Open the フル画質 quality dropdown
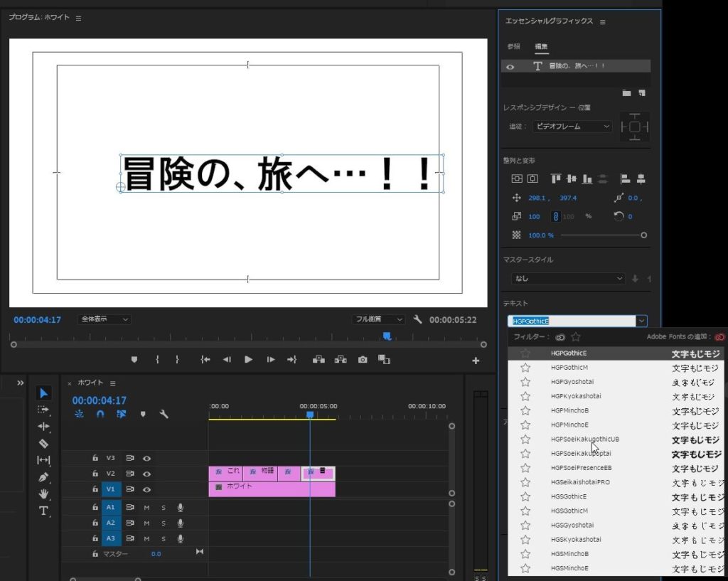Viewport: 728px width, 581px height. 378,320
